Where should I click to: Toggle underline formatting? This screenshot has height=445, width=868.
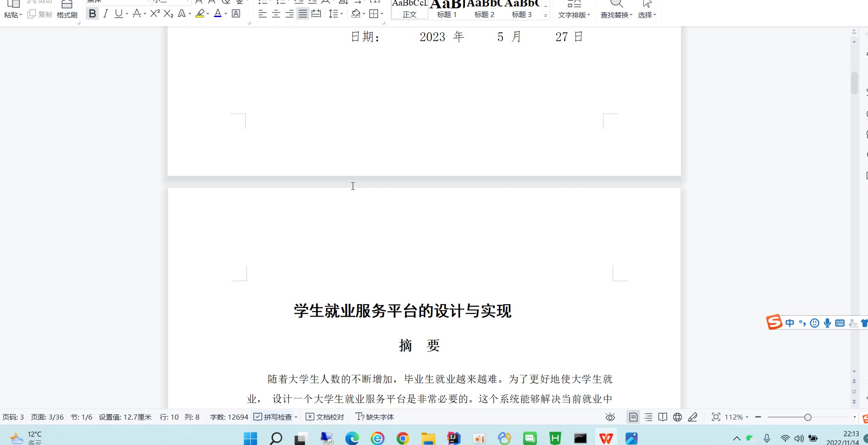(x=119, y=14)
